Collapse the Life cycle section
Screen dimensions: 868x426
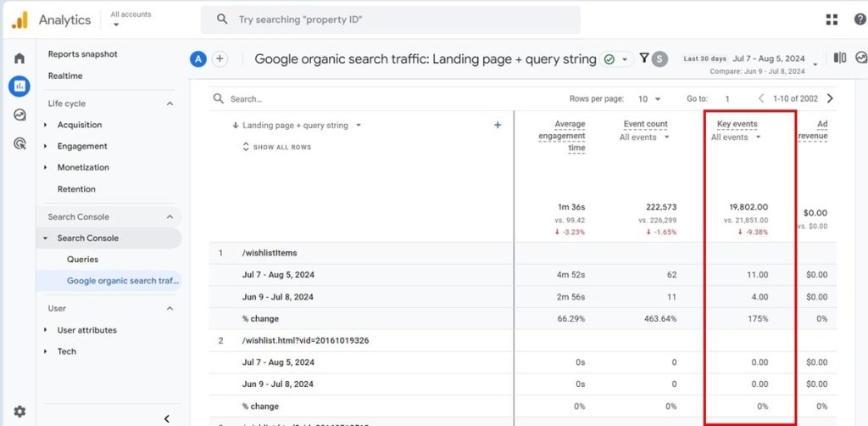(x=170, y=104)
